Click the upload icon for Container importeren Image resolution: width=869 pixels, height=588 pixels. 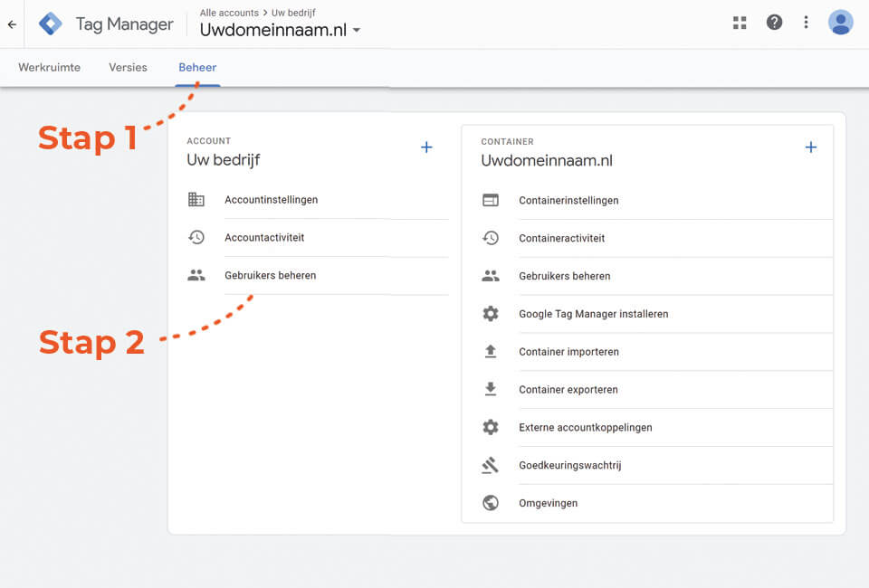click(x=491, y=352)
